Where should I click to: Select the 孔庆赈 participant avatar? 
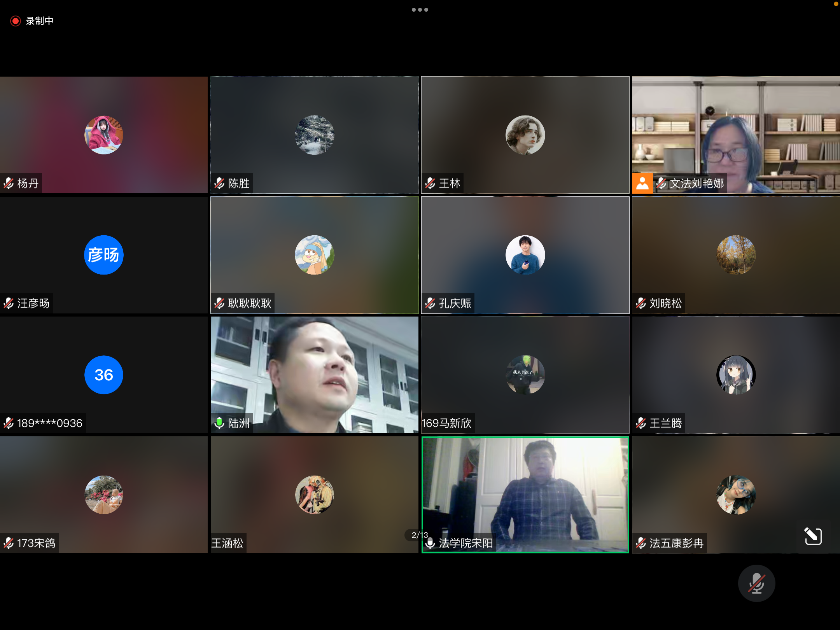point(525,255)
